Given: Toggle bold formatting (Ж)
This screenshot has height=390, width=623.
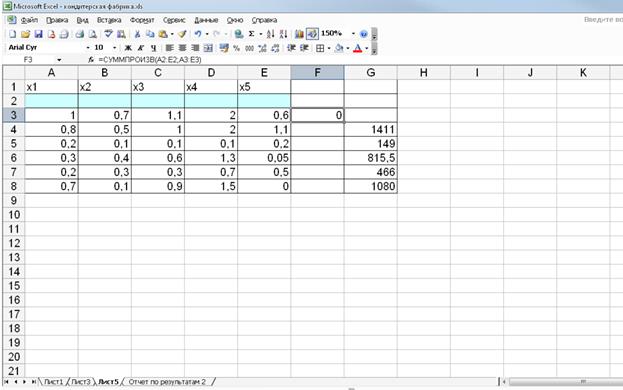Looking at the screenshot, I should (x=128, y=48).
